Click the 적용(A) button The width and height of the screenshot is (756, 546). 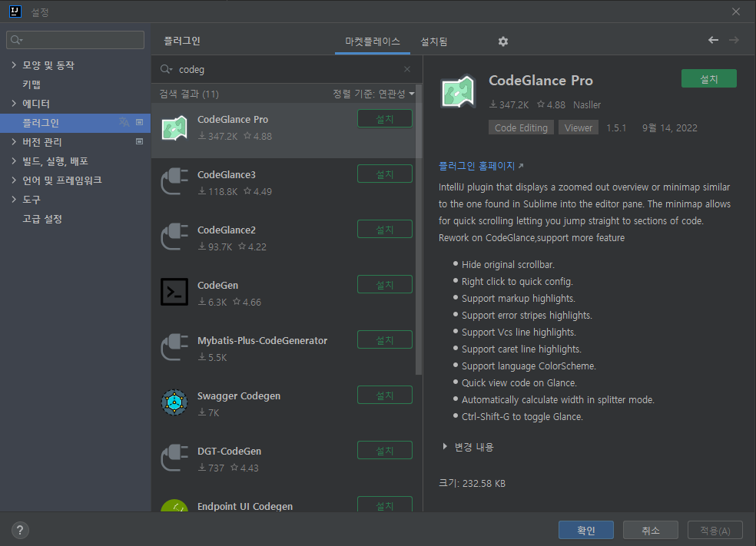pyautogui.click(x=715, y=530)
